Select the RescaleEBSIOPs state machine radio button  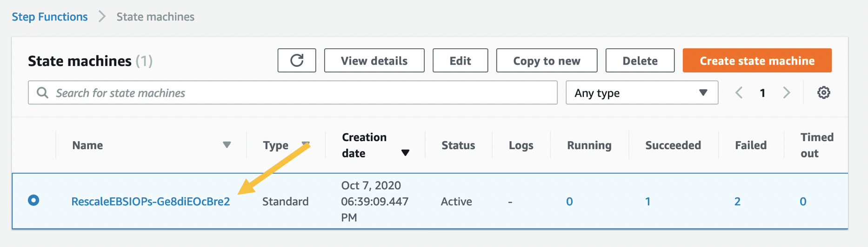point(33,201)
